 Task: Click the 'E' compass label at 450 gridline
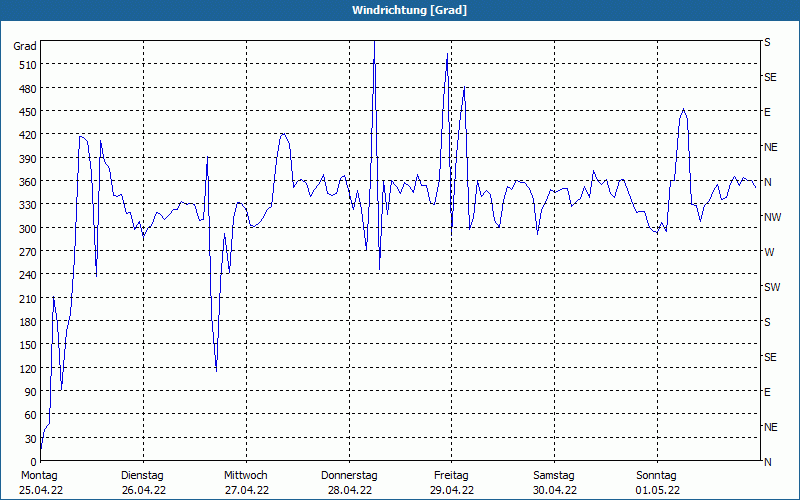pos(767,112)
